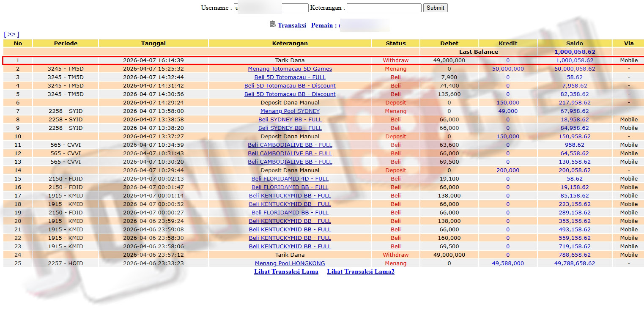Select debet value 7,900
This screenshot has width=644, height=321.
pyautogui.click(x=449, y=77)
